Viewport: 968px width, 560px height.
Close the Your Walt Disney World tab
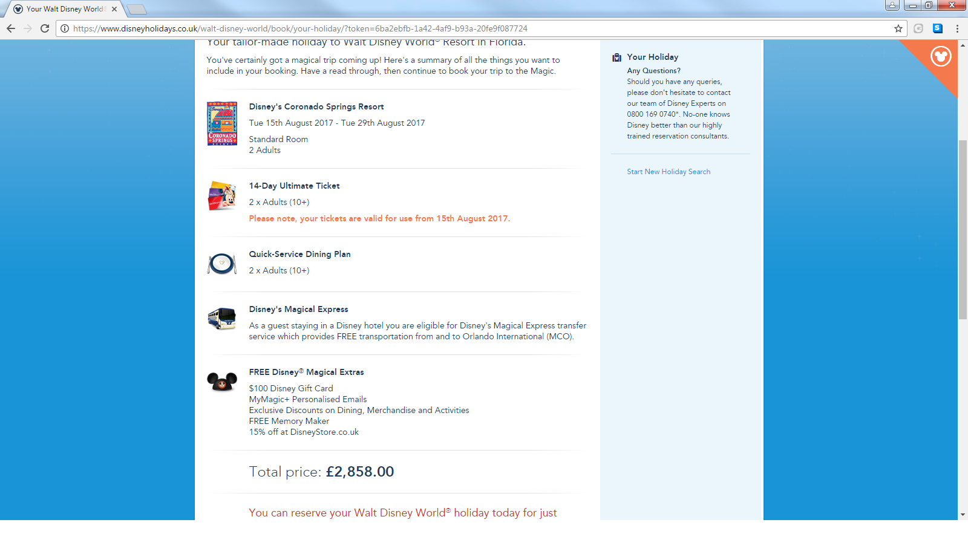(x=114, y=9)
